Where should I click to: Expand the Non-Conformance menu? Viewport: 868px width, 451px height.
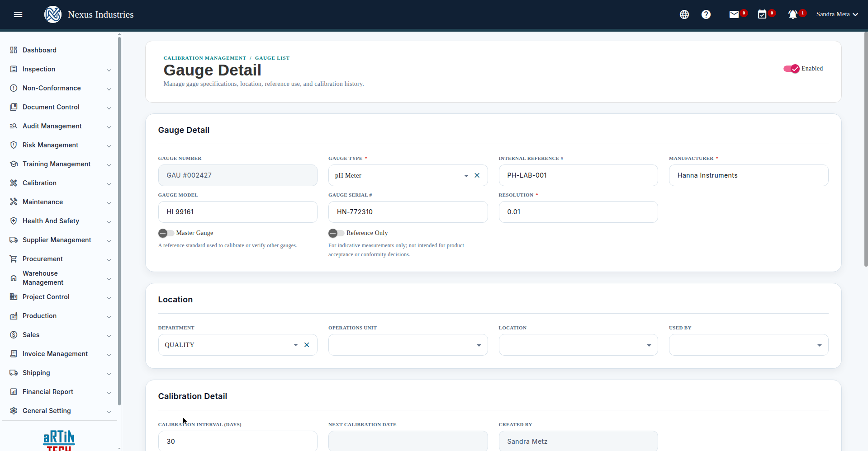click(x=61, y=88)
